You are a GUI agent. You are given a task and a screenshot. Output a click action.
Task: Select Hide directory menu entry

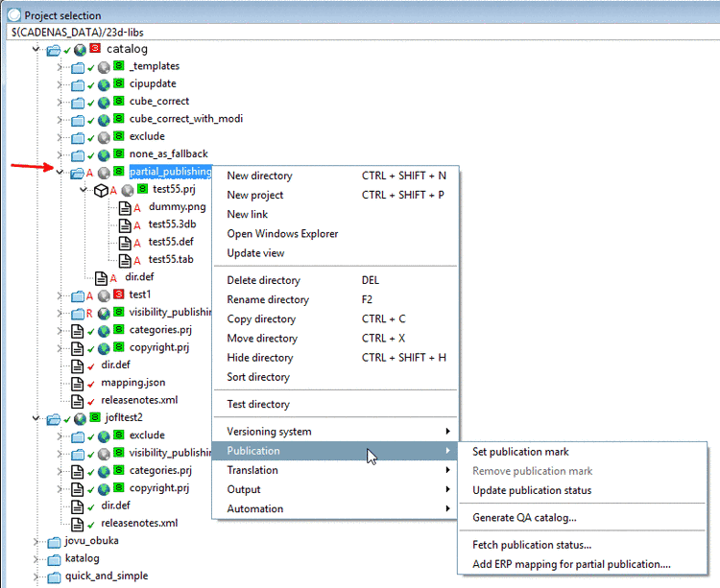click(x=335, y=357)
